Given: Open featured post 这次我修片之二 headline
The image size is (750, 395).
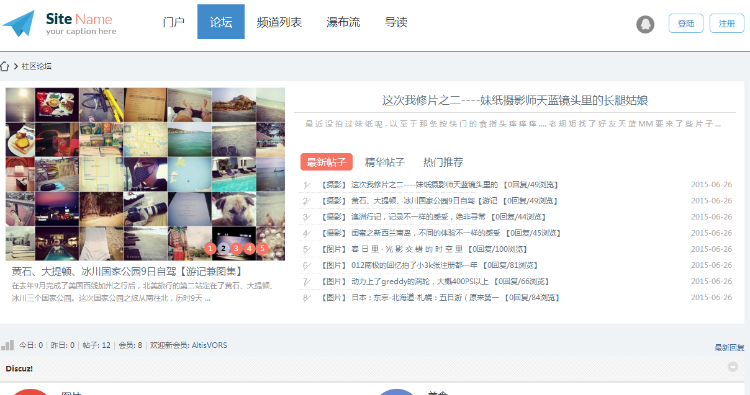Looking at the screenshot, I should (515, 100).
